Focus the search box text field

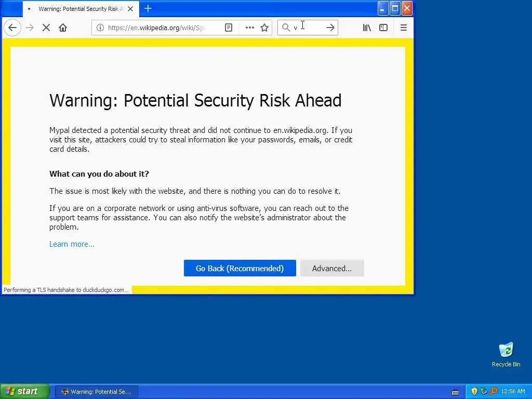tap(308, 28)
